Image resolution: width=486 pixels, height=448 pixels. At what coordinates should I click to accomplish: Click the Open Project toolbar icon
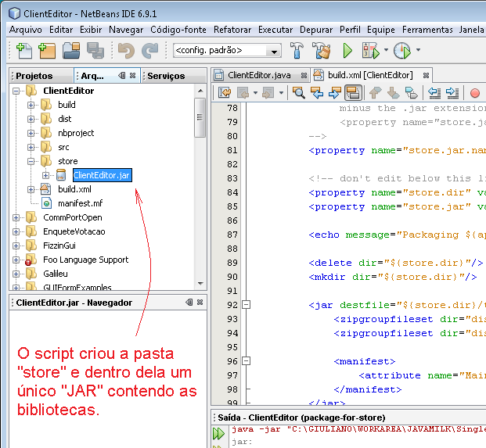tap(71, 51)
